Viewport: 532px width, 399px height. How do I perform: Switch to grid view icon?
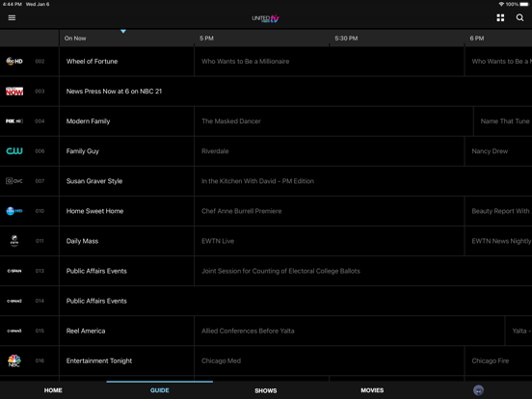[x=500, y=17]
